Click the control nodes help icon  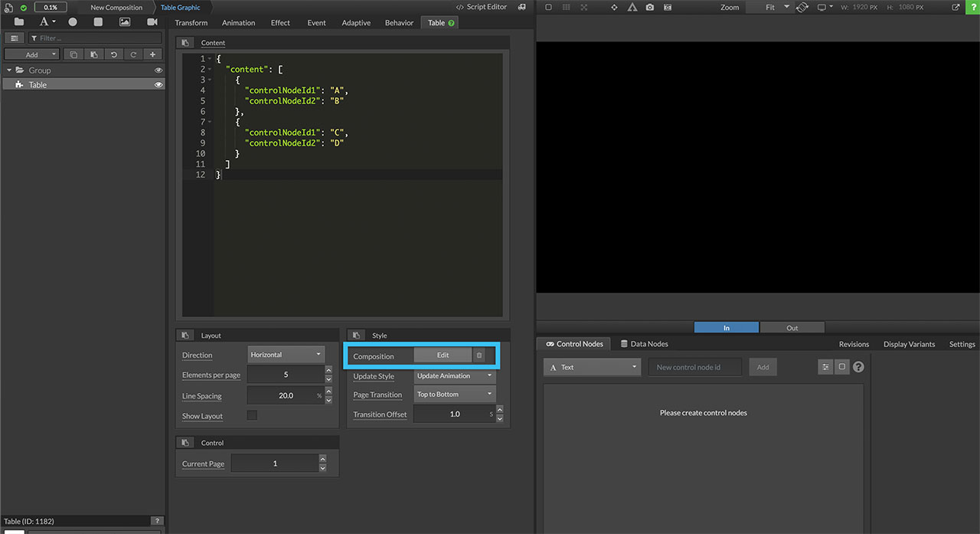(858, 367)
